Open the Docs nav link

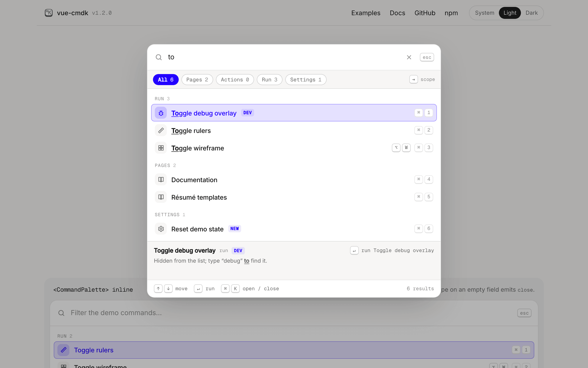(397, 13)
